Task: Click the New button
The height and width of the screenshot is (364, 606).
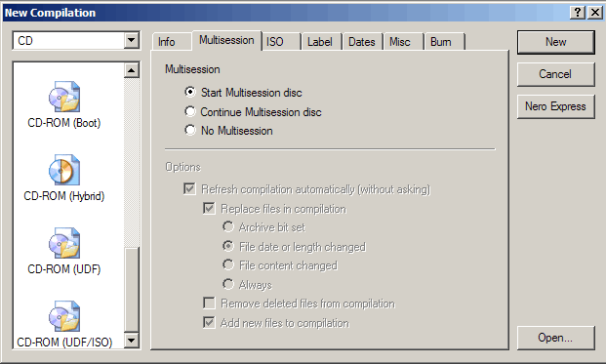Action: tap(556, 42)
